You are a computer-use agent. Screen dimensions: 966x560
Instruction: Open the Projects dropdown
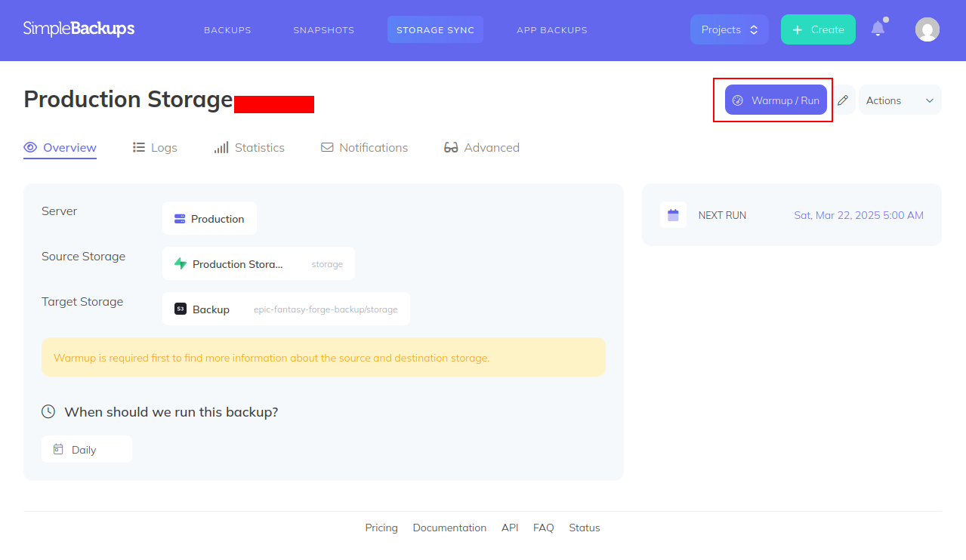(729, 29)
